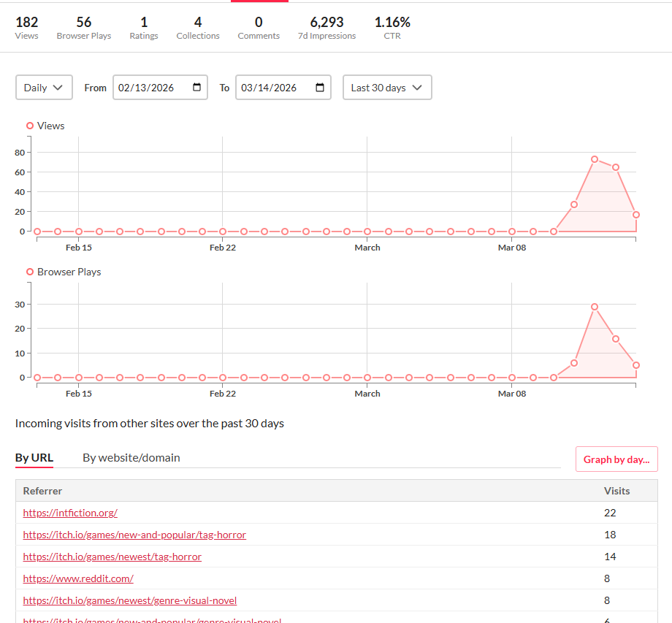672x623 pixels.
Task: Select the By URL tab
Action: 34,458
